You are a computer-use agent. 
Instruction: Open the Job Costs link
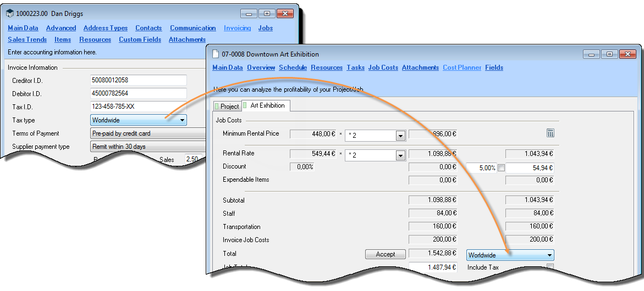(383, 68)
